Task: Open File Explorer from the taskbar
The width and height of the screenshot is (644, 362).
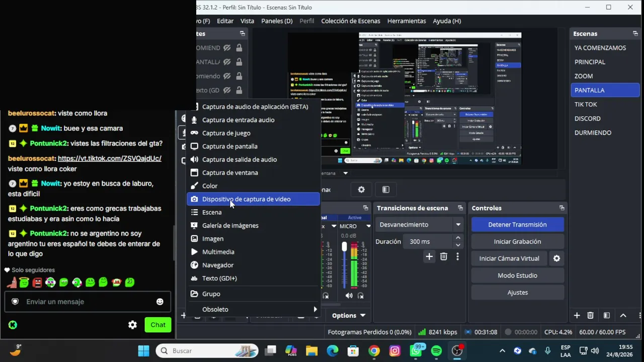Action: (x=311, y=351)
